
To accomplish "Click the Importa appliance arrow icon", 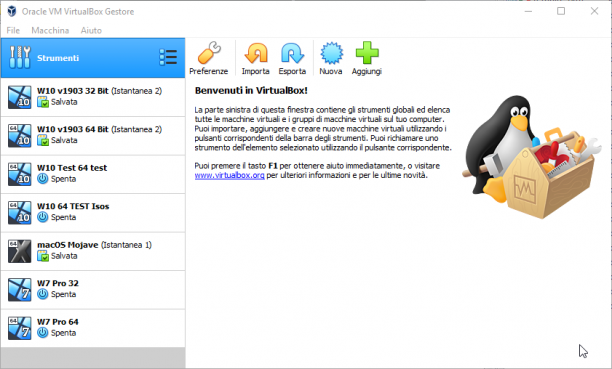I will coord(256,53).
